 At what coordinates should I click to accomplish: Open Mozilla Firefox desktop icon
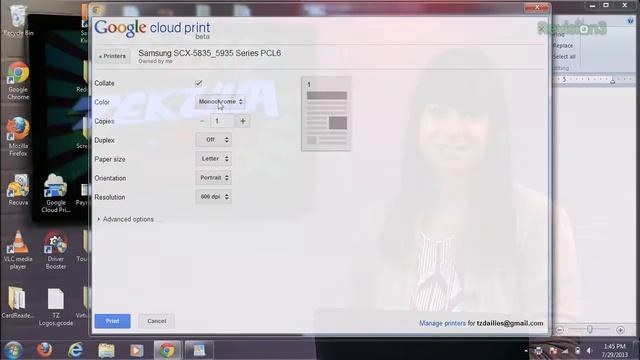pyautogui.click(x=18, y=137)
